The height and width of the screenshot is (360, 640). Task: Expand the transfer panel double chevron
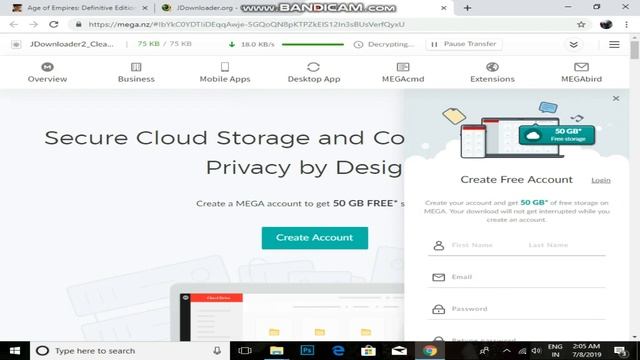pyautogui.click(x=573, y=44)
